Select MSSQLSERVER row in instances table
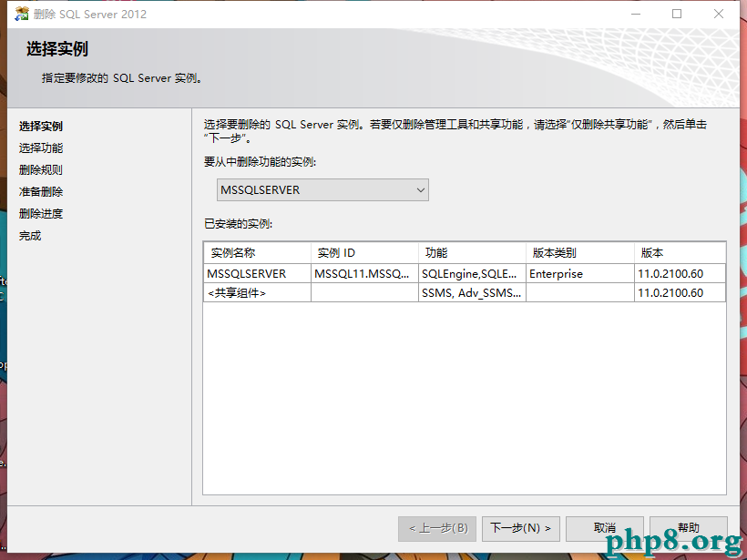747x560 pixels. 465,274
